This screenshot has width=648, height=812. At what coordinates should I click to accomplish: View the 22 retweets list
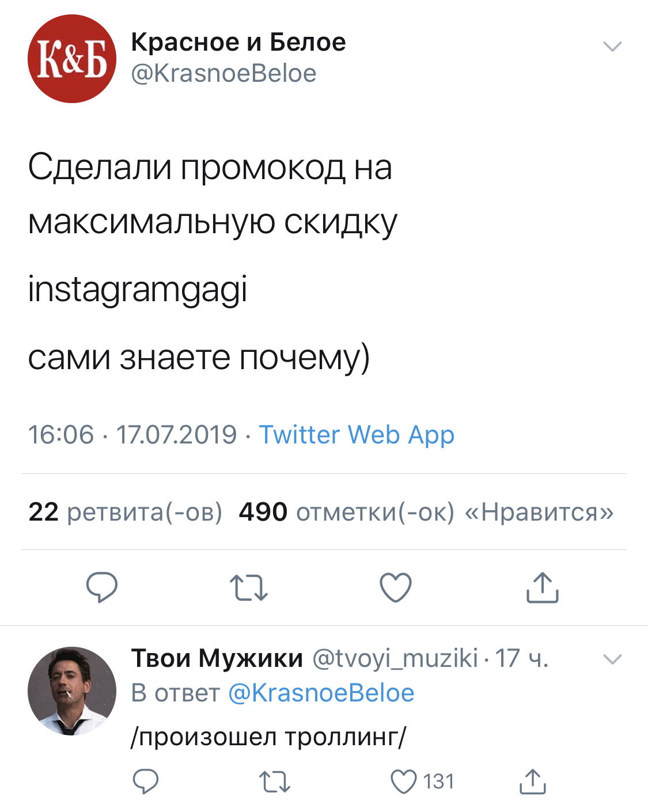click(125, 512)
